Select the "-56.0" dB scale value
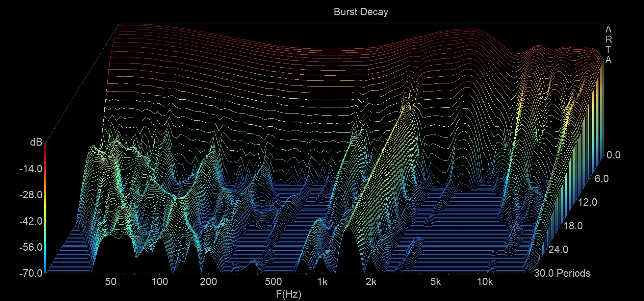The image size is (644, 301). (31, 247)
